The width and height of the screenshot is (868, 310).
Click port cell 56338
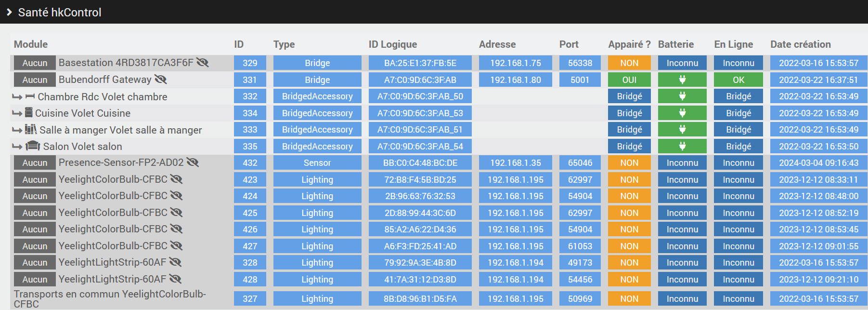click(580, 63)
